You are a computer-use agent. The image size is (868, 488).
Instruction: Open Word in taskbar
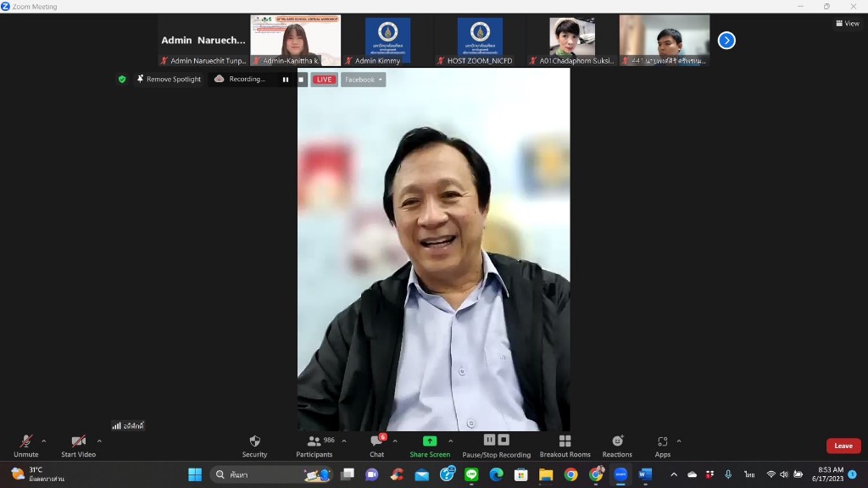pyautogui.click(x=645, y=474)
